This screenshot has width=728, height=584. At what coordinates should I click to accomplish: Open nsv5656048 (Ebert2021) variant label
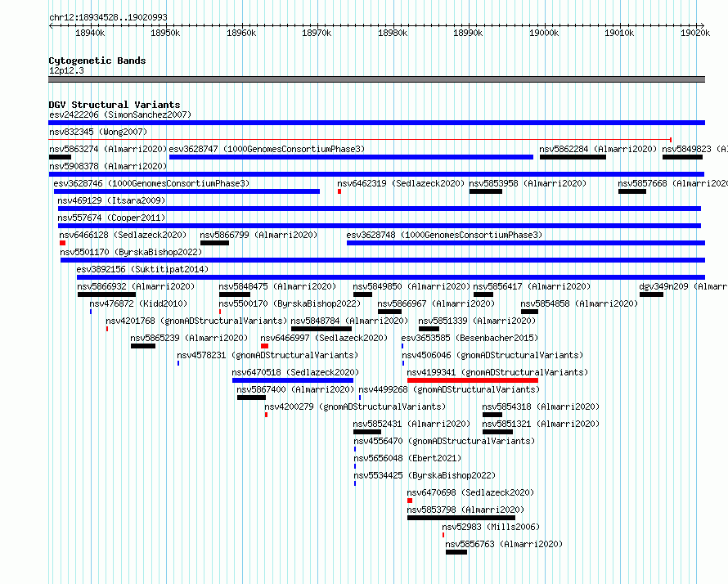[407, 458]
